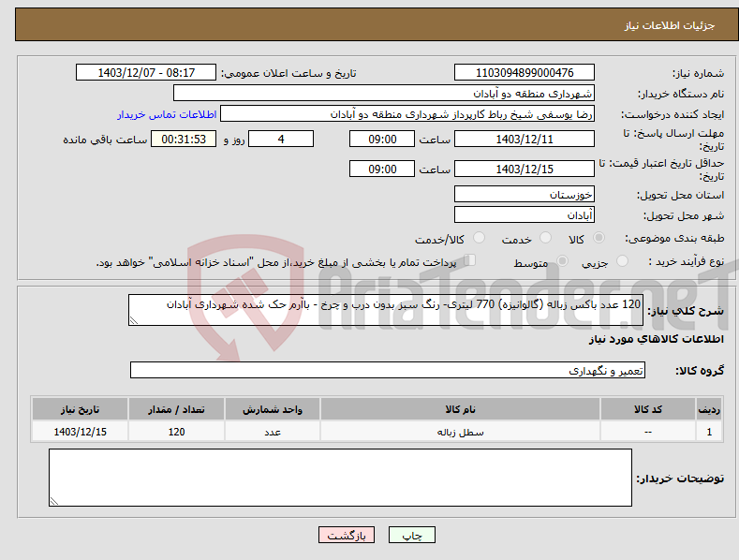This screenshot has height=560, width=739.
Task: Click the response deadline hour field 09:00
Action: (x=382, y=139)
